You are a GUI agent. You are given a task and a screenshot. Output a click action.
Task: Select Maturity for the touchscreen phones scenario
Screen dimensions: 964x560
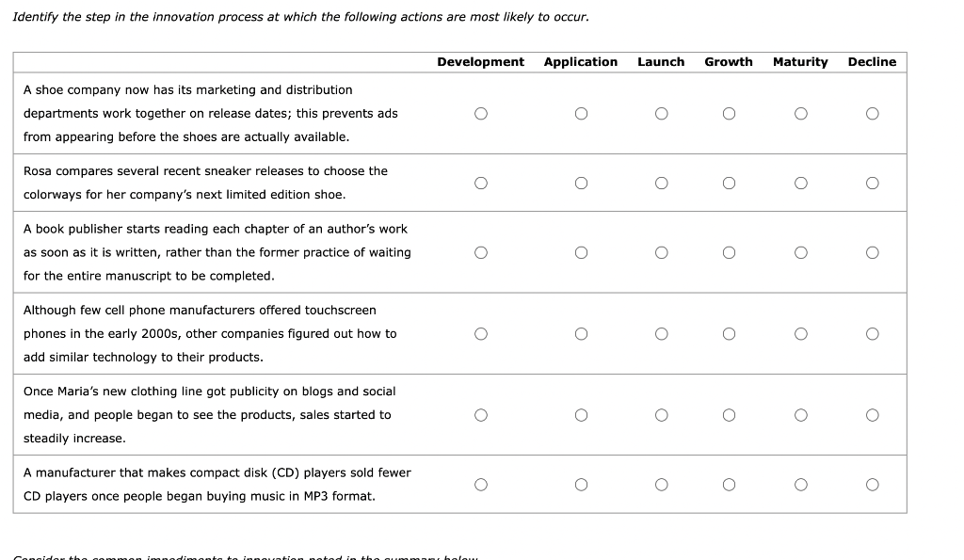tap(800, 333)
